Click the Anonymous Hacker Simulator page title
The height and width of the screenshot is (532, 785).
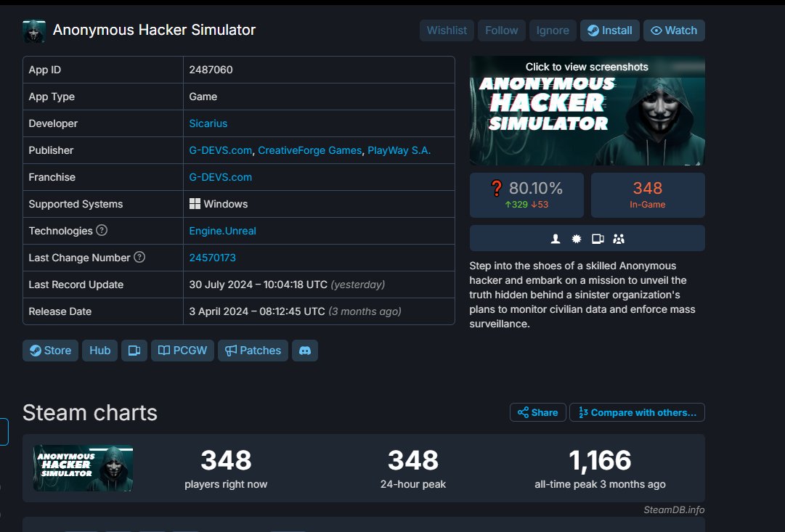154,30
